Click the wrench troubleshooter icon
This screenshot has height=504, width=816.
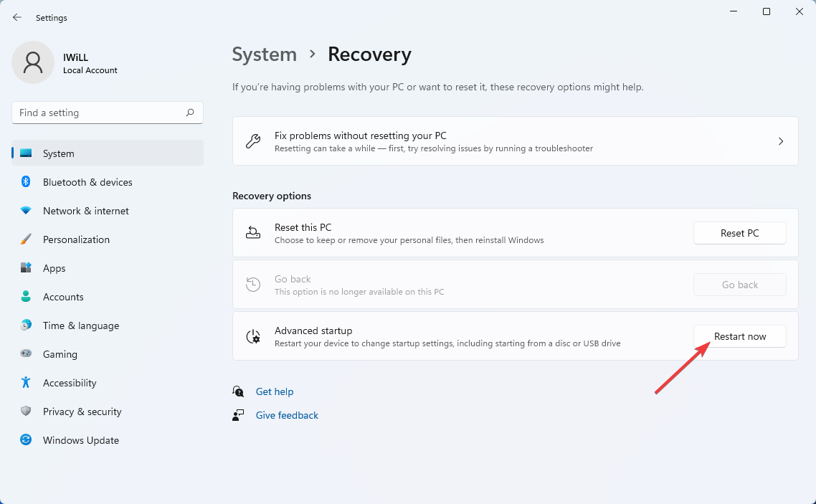click(x=253, y=141)
